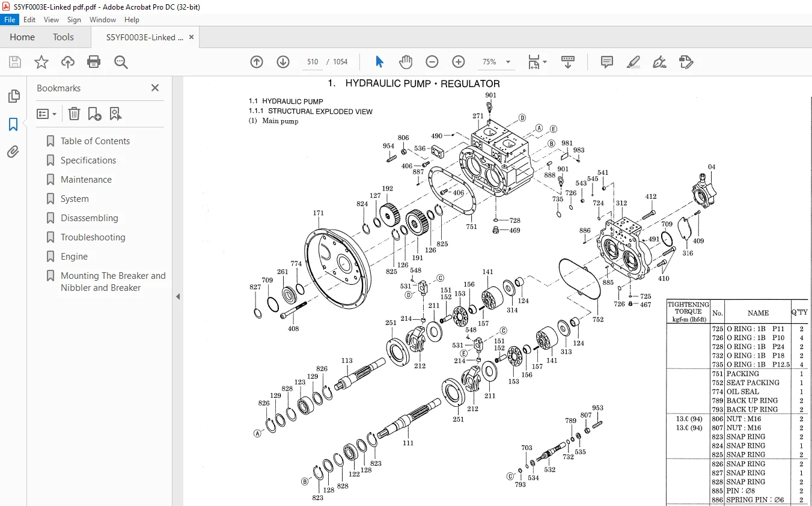
Task: Activate the Hand pan tool
Action: [x=406, y=62]
